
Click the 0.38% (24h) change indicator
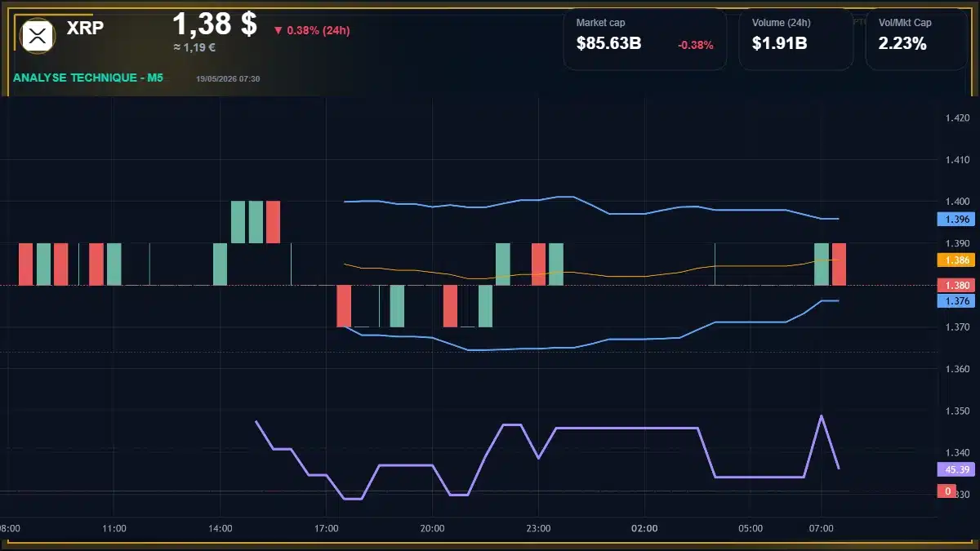click(311, 30)
